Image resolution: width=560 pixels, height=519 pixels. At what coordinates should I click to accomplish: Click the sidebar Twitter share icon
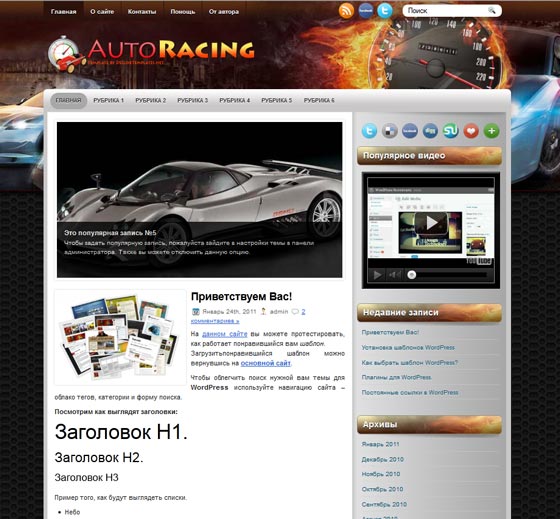point(369,131)
